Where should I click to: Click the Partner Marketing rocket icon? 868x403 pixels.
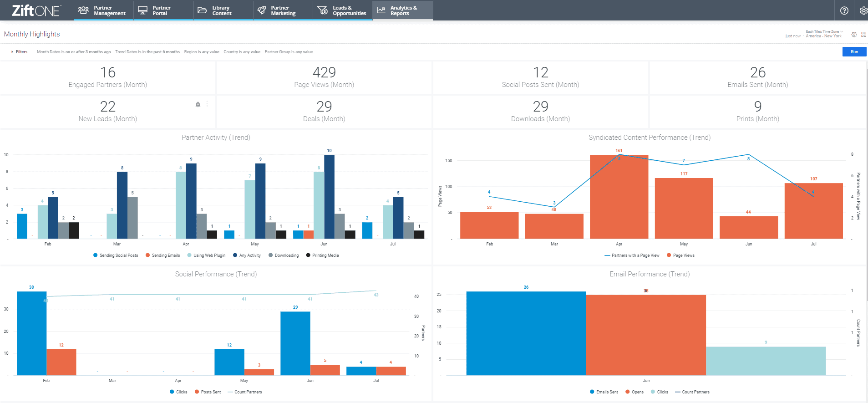tap(262, 10)
